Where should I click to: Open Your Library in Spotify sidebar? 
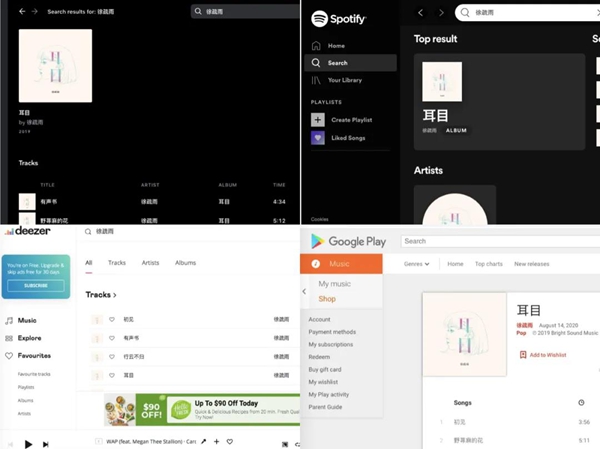click(344, 80)
